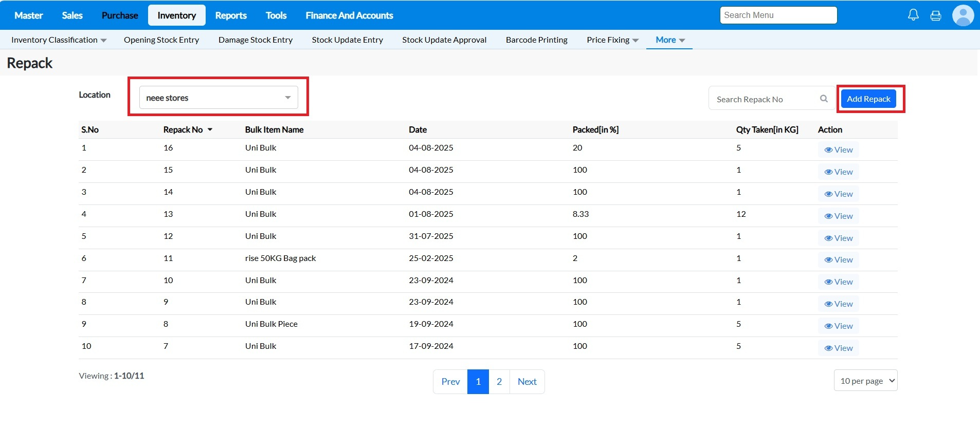Open the user profile avatar

[x=963, y=15]
